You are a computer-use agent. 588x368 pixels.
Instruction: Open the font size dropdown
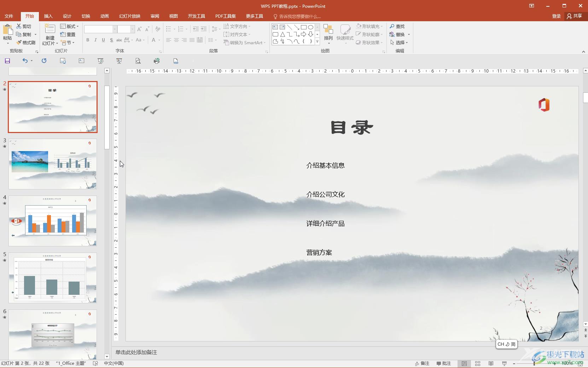[132, 29]
